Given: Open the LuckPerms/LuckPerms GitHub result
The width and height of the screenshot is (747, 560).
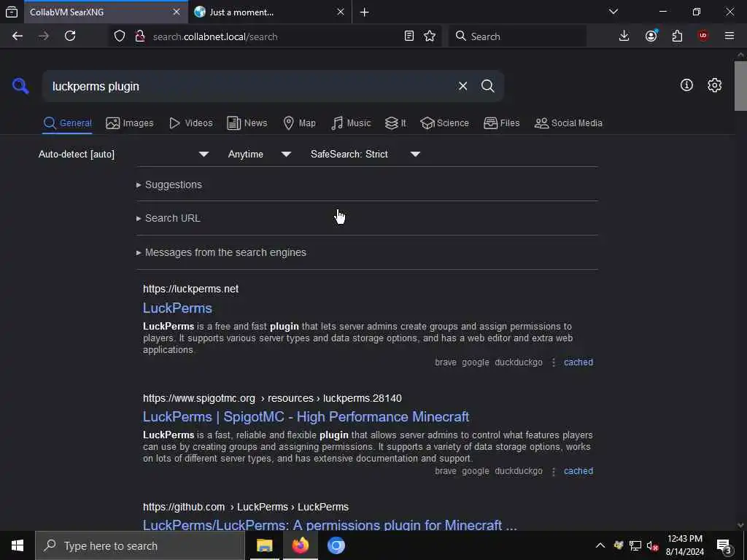Looking at the screenshot, I should coord(330,525).
